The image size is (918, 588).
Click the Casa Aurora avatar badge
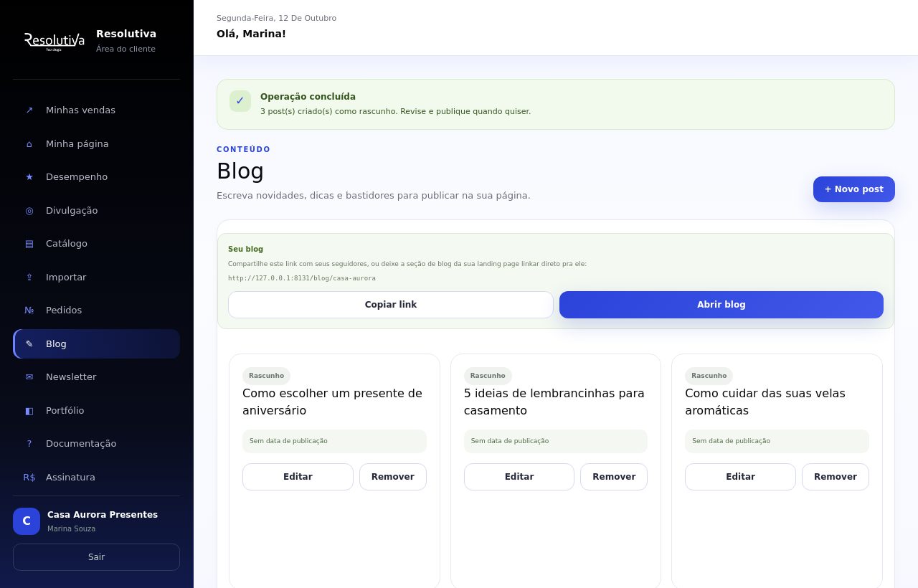(x=27, y=521)
